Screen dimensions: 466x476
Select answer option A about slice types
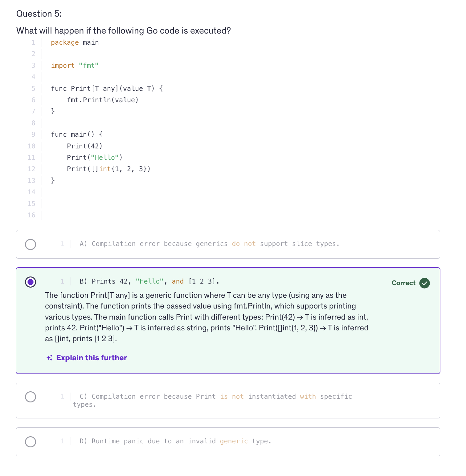tap(31, 244)
